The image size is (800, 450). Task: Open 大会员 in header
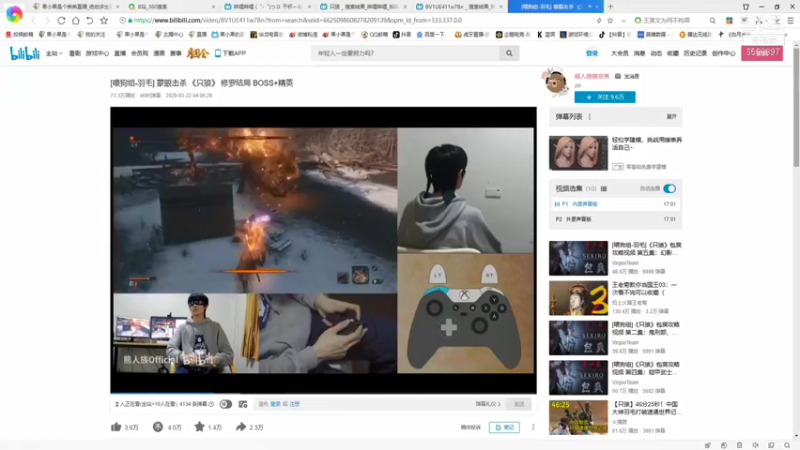tap(619, 53)
